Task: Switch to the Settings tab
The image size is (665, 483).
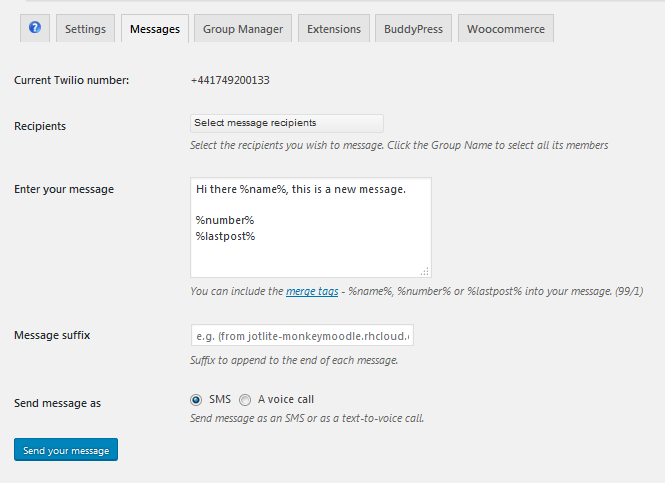Action: click(85, 29)
